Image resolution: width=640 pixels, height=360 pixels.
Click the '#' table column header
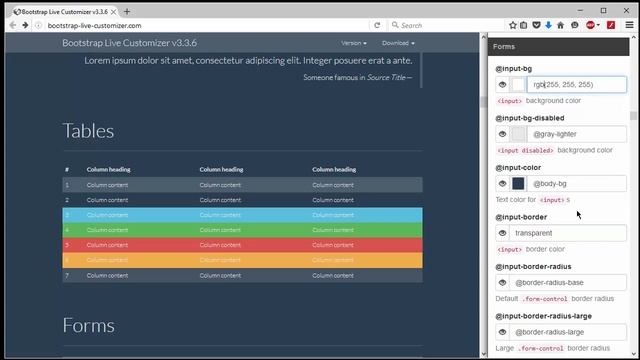(67, 169)
